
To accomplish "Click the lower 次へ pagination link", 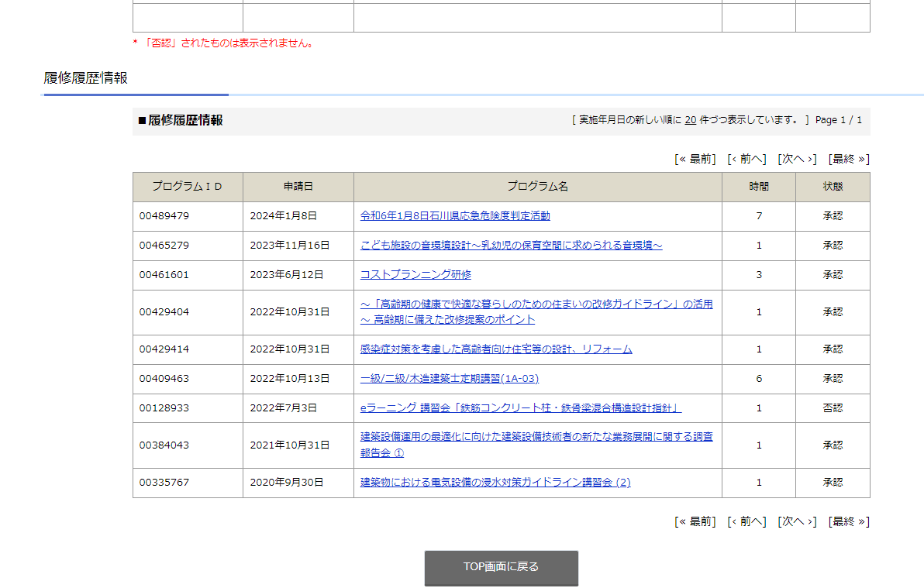I will 798,521.
